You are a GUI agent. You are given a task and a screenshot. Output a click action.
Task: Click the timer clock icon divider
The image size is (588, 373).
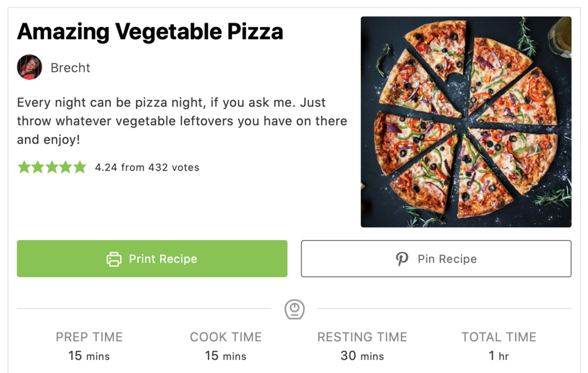294,309
